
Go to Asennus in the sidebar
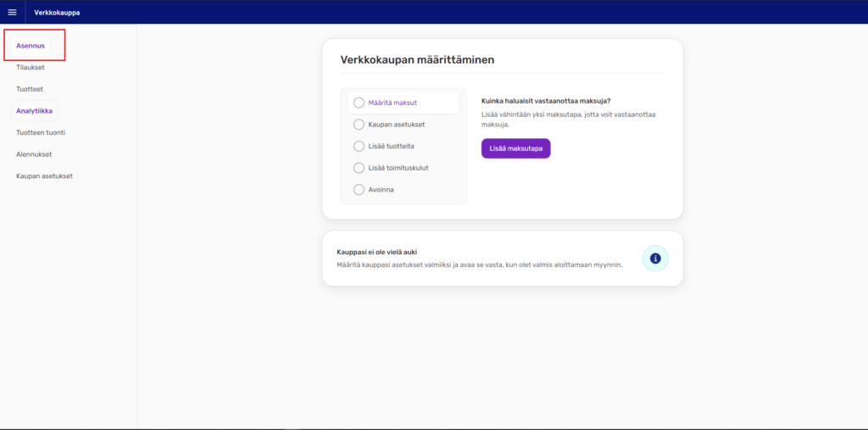pyautogui.click(x=31, y=46)
